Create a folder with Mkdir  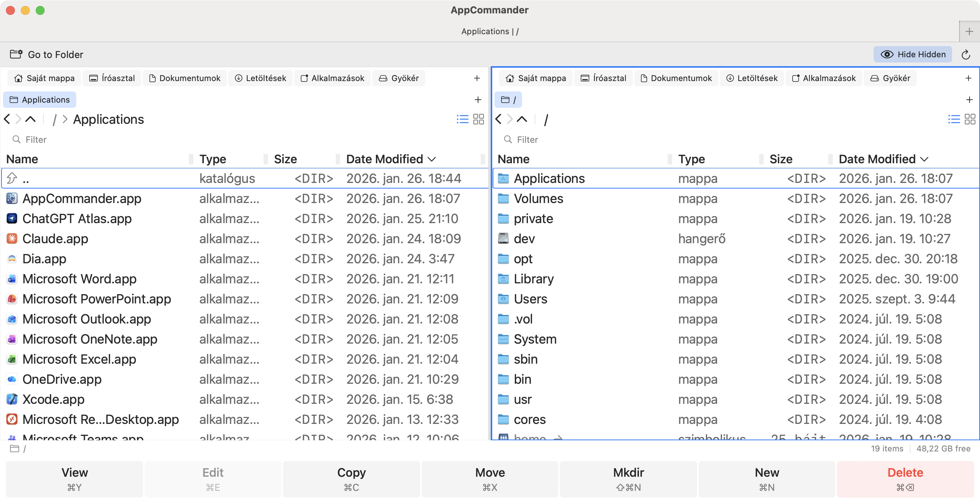tap(628, 479)
